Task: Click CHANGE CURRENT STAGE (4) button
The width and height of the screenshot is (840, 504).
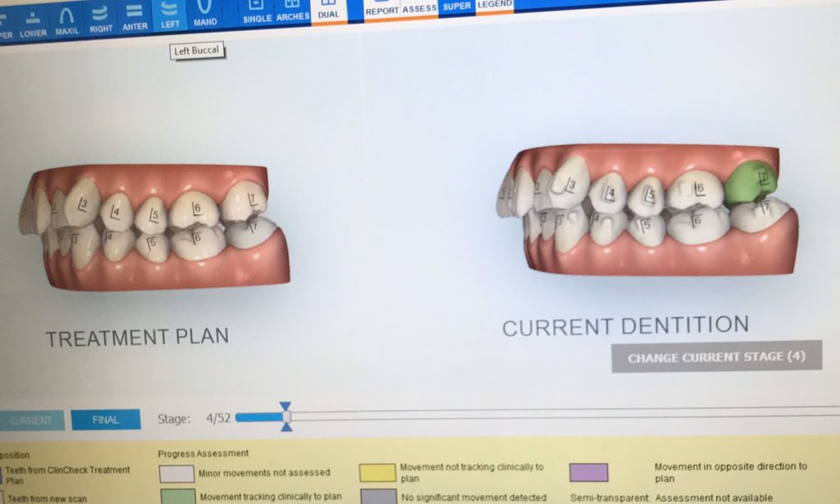Action: click(x=716, y=356)
